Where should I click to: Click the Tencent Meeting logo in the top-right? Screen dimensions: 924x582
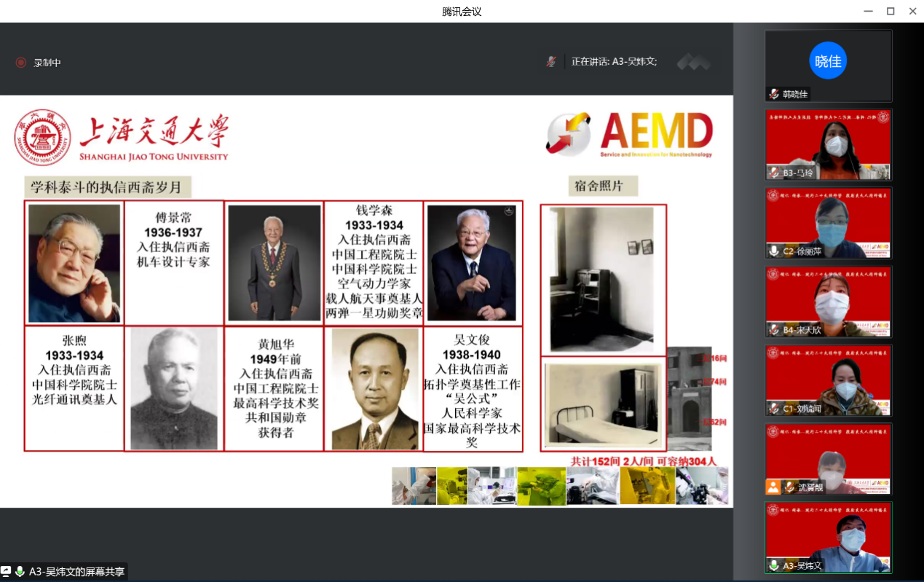coord(690,63)
